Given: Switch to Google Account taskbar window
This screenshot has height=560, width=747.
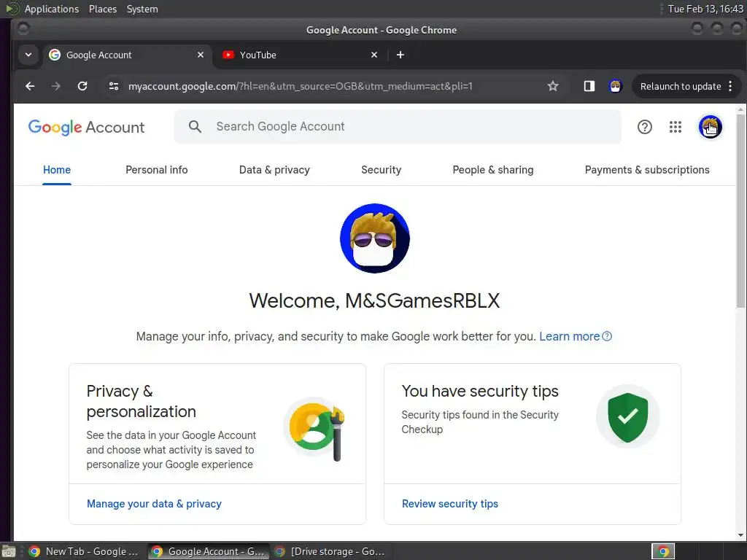Looking at the screenshot, I should tap(208, 551).
